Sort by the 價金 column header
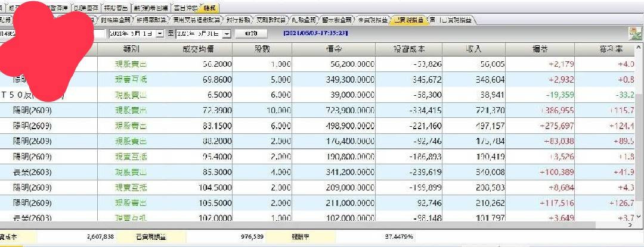The height and width of the screenshot is (247, 644). pyautogui.click(x=333, y=49)
